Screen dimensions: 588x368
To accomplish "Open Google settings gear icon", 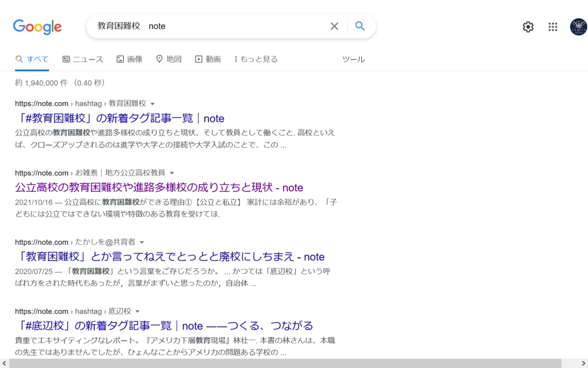I will tap(528, 27).
